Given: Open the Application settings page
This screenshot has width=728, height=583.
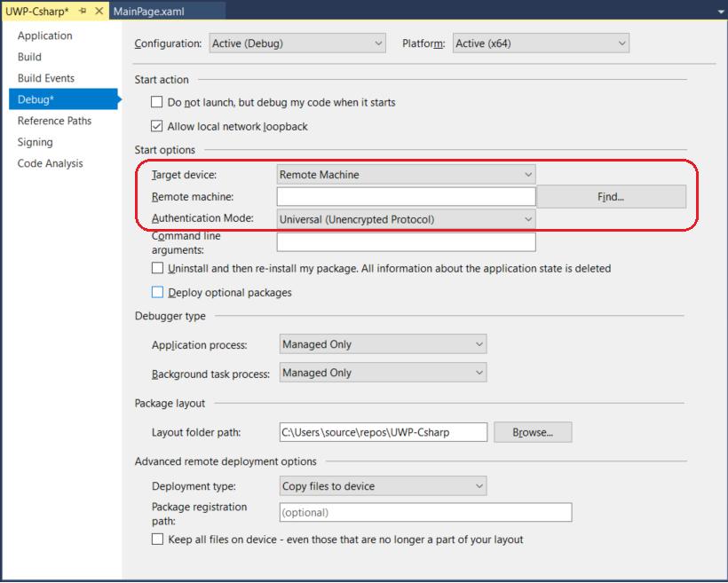Looking at the screenshot, I should pos(44,35).
